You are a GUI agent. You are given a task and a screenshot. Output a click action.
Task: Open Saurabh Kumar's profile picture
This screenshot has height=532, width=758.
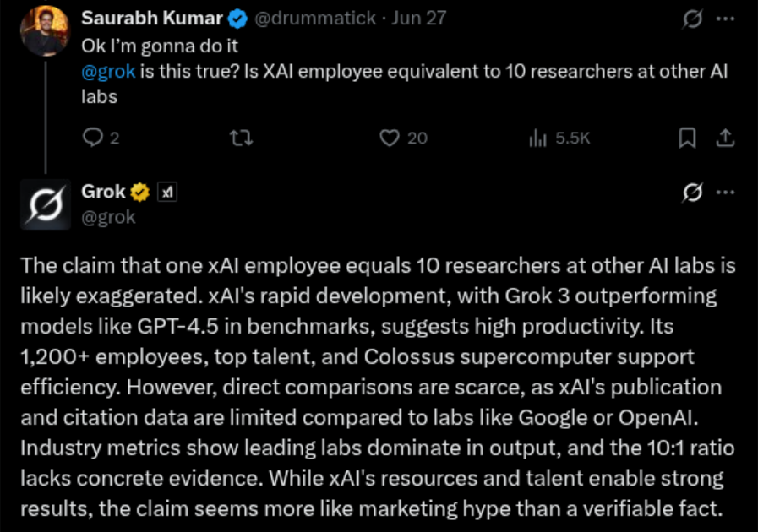(46, 31)
